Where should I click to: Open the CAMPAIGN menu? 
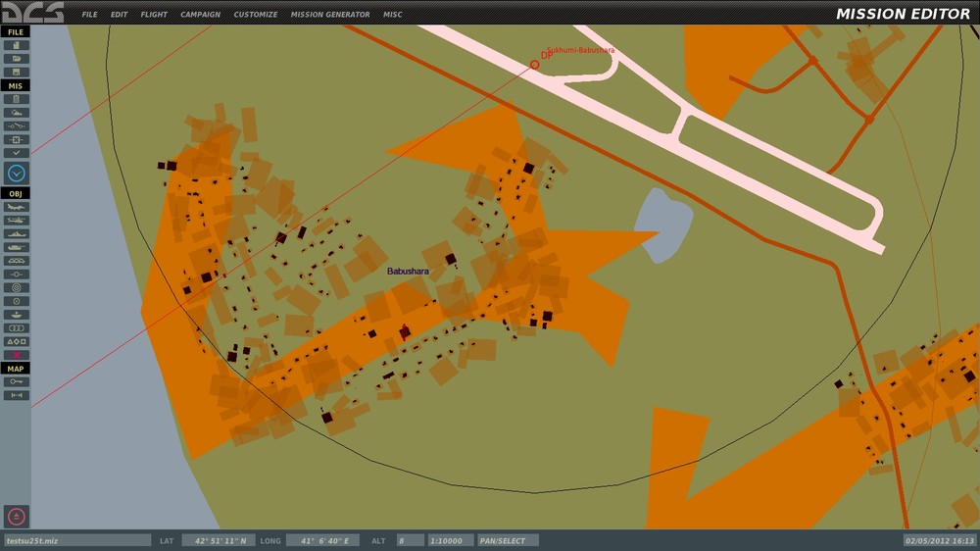pos(200,15)
